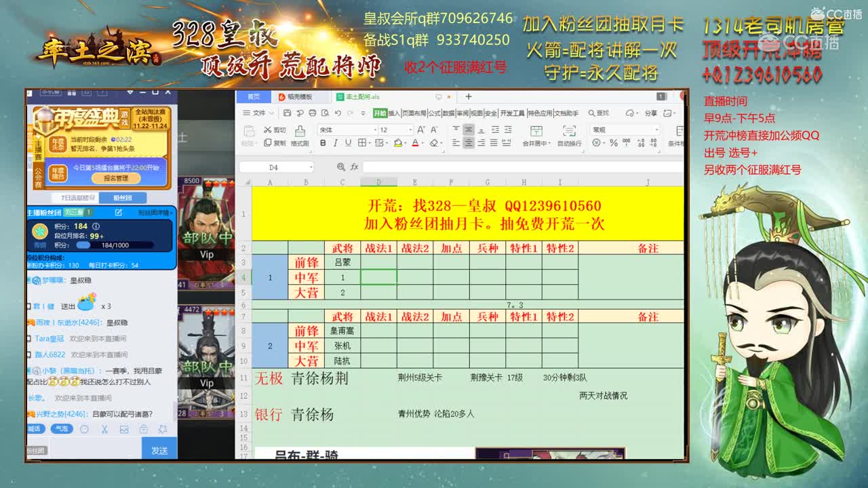Expand the quick access toolbar customize arrow

363,113
